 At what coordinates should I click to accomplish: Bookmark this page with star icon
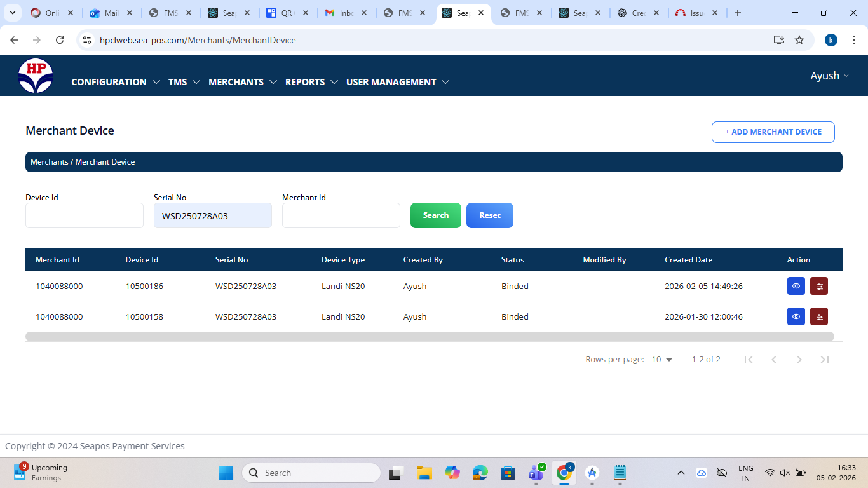[x=799, y=40]
